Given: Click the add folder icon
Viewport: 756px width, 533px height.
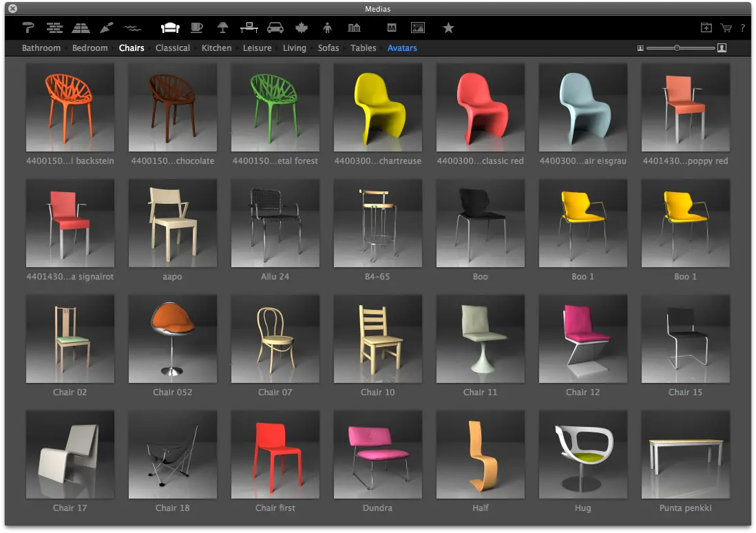Looking at the screenshot, I should pyautogui.click(x=706, y=28).
